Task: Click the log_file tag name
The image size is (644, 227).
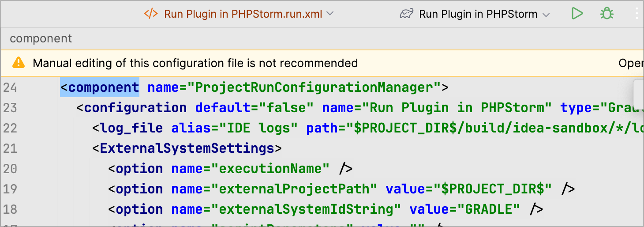Action: pos(131,128)
